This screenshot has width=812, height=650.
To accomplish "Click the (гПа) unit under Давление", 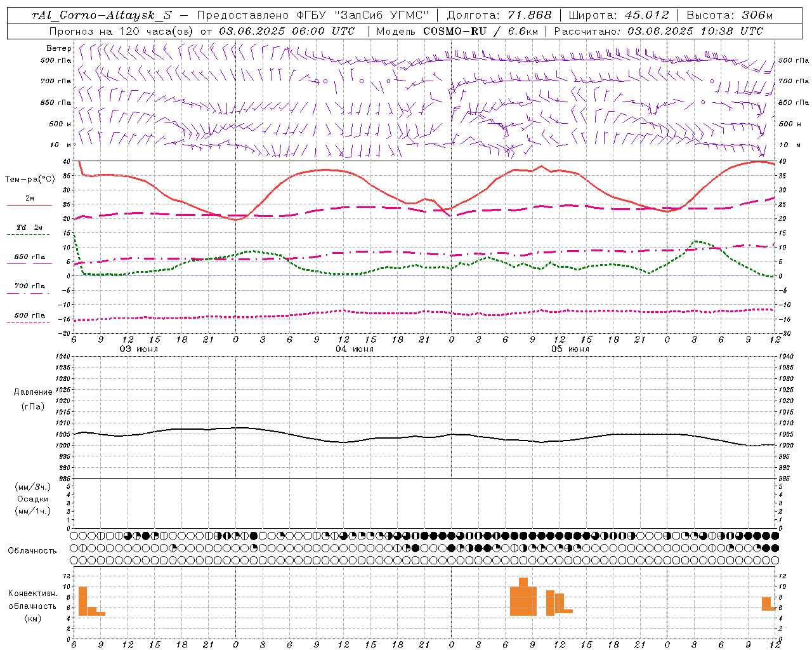I will (33, 407).
